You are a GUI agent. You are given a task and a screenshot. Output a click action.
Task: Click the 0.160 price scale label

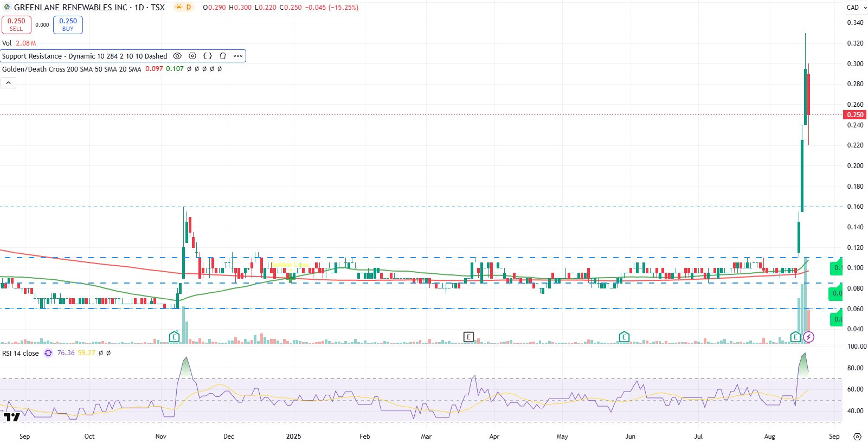(855, 207)
